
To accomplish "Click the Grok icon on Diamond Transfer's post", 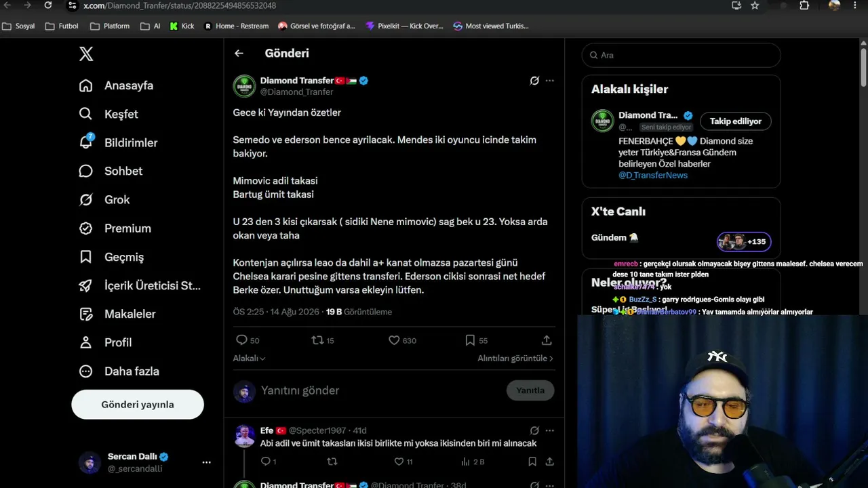I will [x=534, y=81].
